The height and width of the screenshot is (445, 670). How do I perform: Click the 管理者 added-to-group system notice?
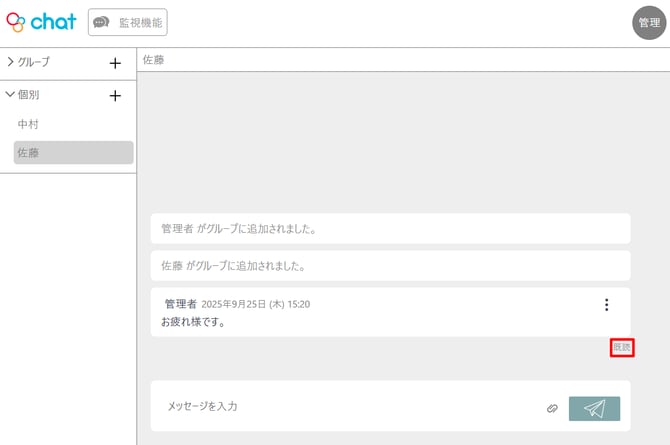tap(239, 229)
